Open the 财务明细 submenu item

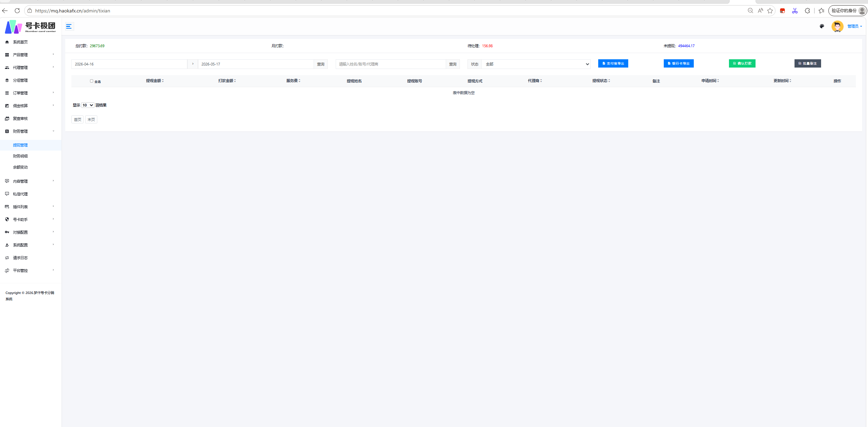coord(20,156)
